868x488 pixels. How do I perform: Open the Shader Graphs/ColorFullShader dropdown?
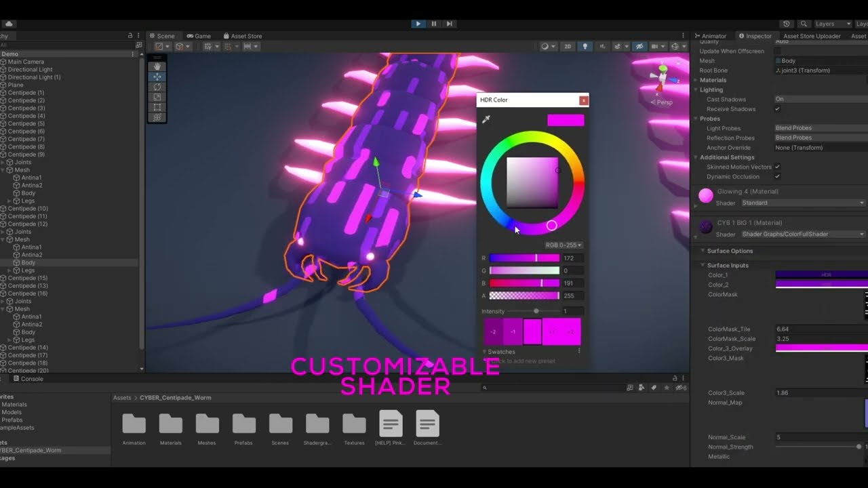tap(803, 234)
